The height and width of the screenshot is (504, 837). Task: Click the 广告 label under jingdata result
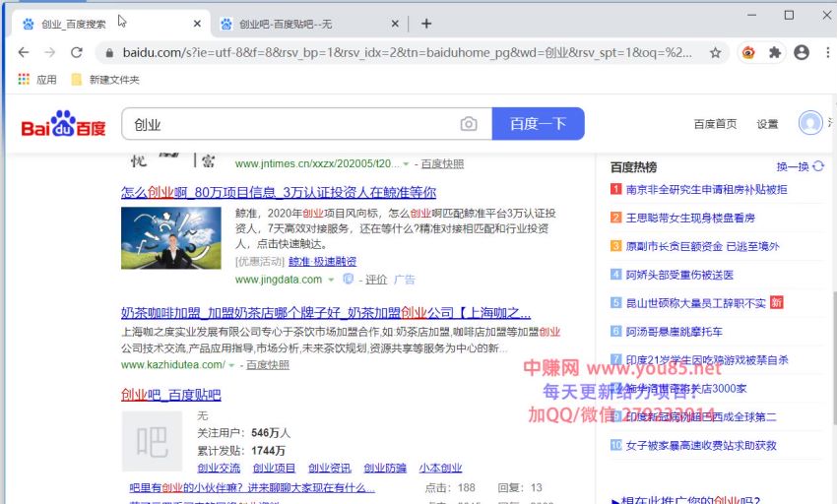click(404, 280)
